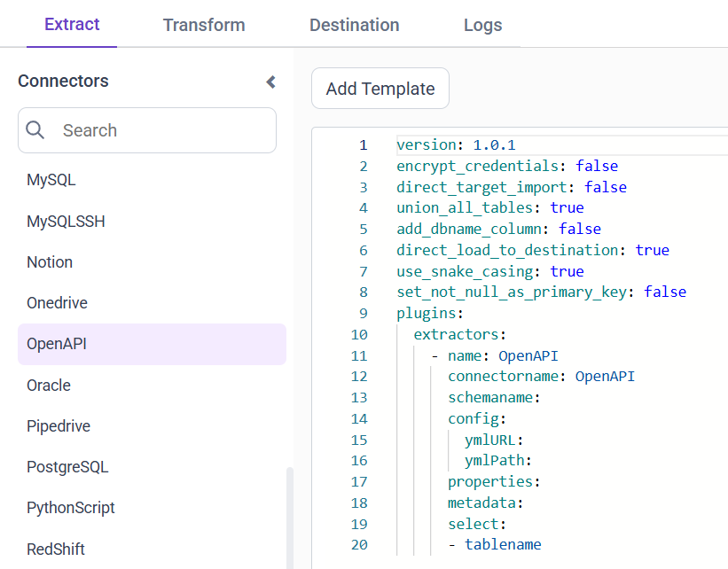
Task: Click line number 10 in gutter
Action: click(359, 335)
